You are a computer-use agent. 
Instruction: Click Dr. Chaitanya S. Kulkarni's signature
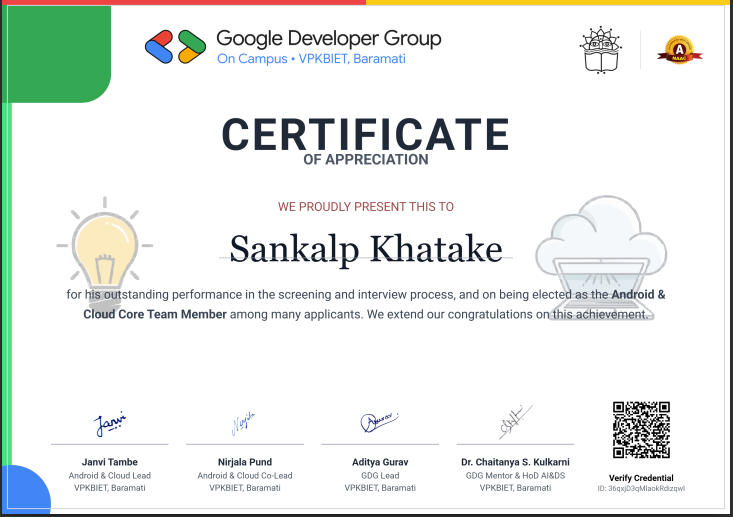516,422
